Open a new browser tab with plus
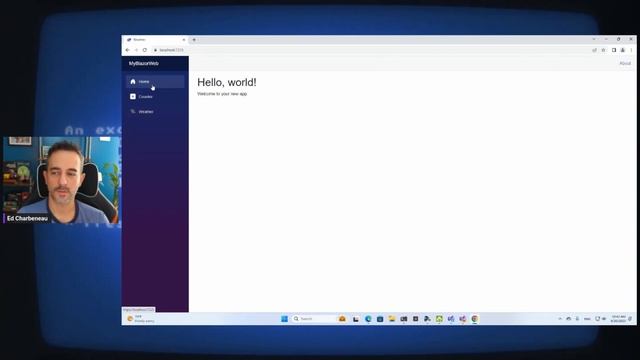This screenshot has width=640, height=360. point(194,40)
